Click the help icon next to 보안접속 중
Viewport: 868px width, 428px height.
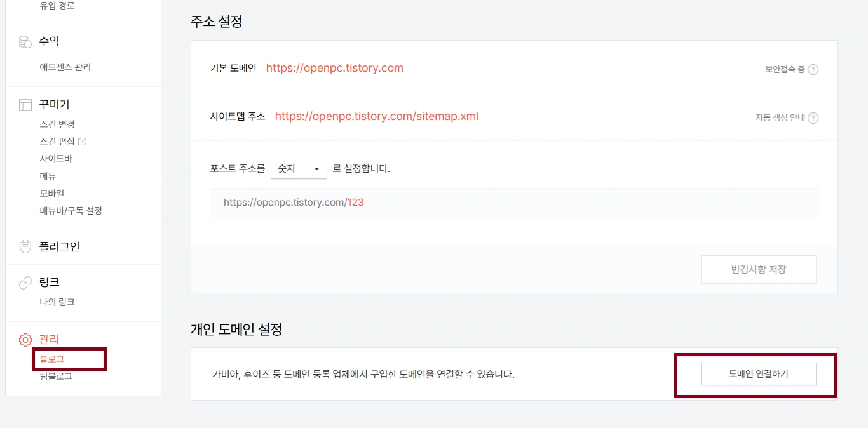click(813, 69)
